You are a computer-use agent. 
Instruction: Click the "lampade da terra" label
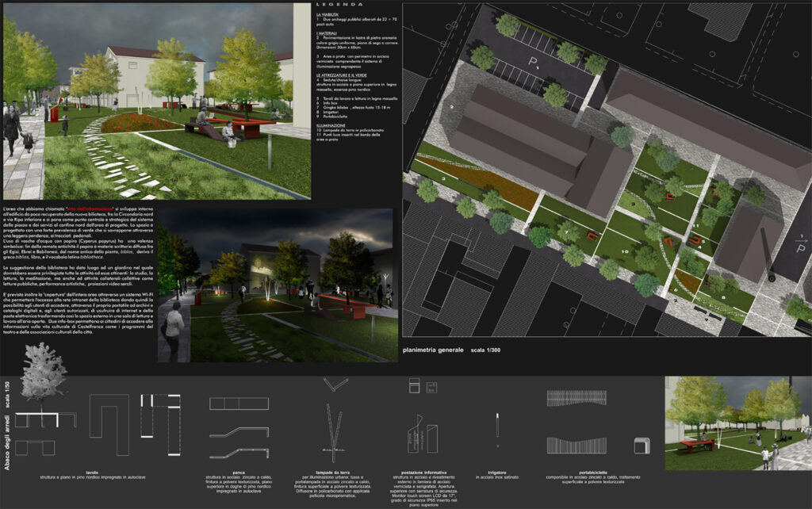point(332,473)
